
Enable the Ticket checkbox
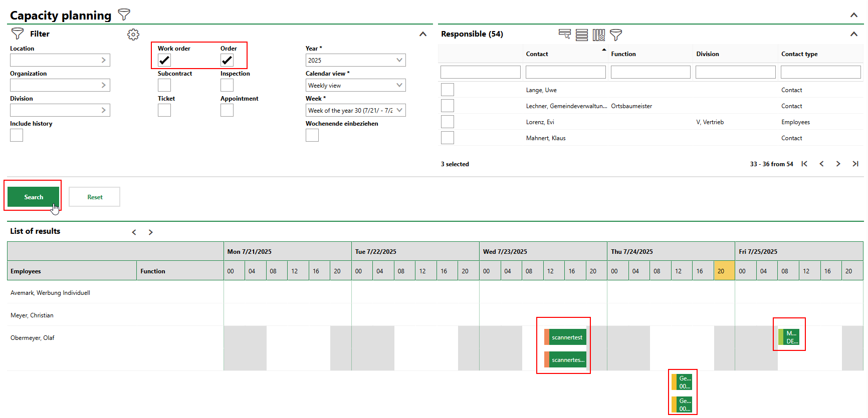click(164, 110)
